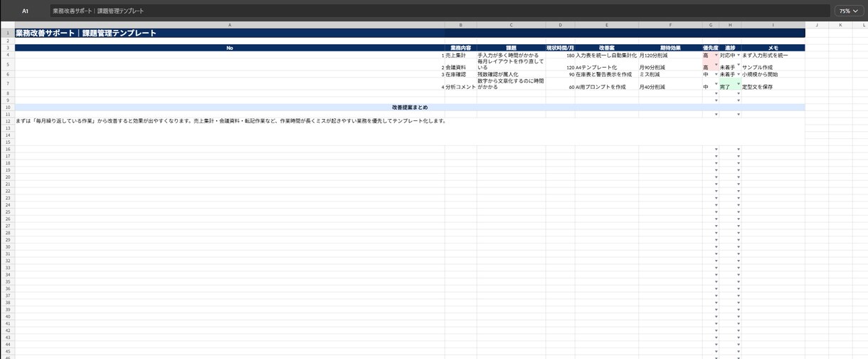Select column A header

point(230,25)
